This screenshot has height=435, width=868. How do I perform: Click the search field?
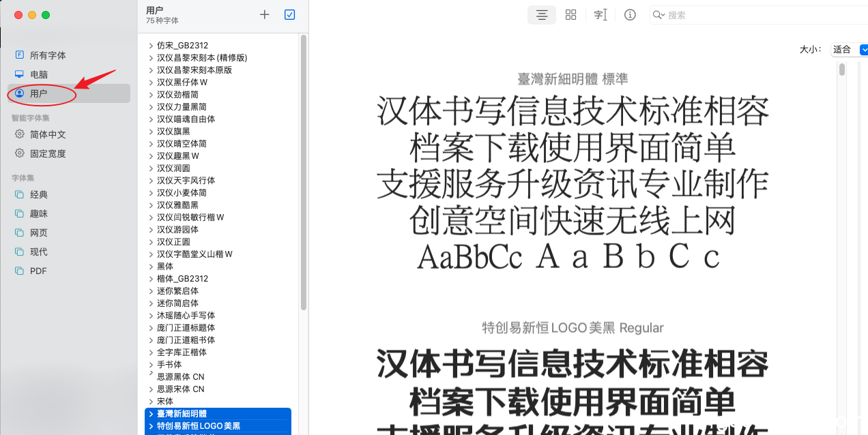(x=751, y=15)
